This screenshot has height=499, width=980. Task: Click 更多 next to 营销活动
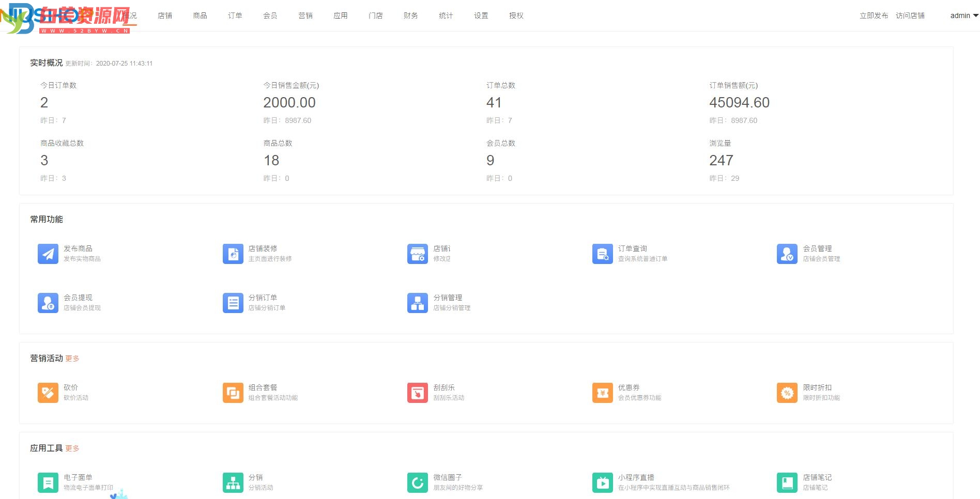[72, 358]
